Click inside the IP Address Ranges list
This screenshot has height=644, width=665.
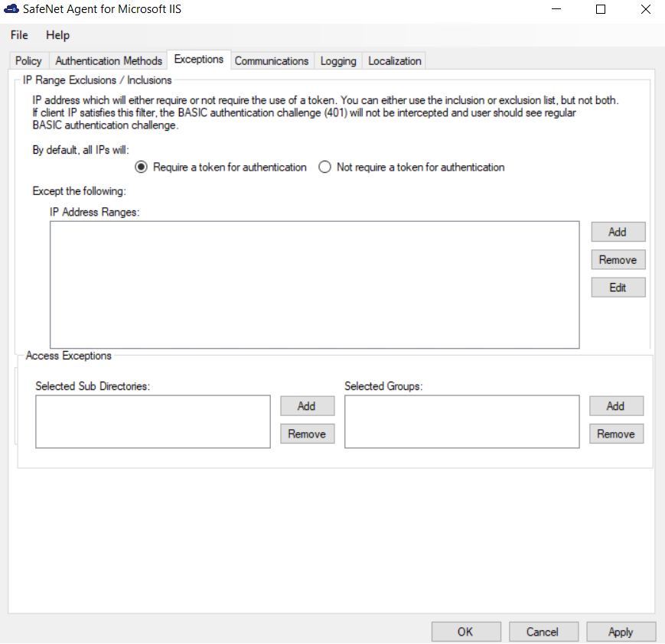[x=314, y=285]
